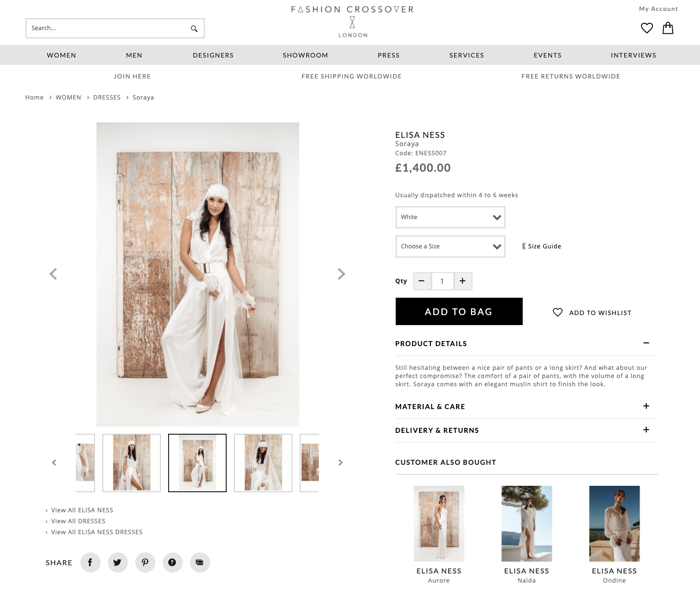Click FREE RETURNS WORLDWIDE link
Image resolution: width=700 pixels, height=589 pixels.
tap(571, 76)
